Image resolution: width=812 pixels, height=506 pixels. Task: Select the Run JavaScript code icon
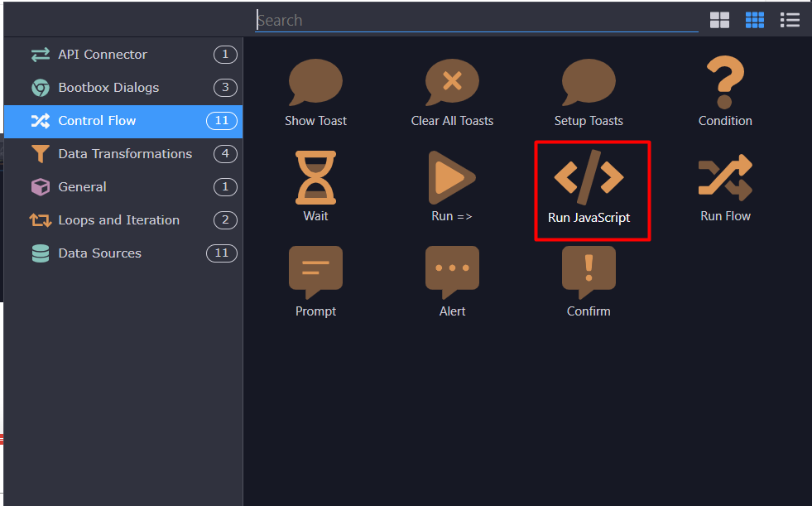click(589, 177)
